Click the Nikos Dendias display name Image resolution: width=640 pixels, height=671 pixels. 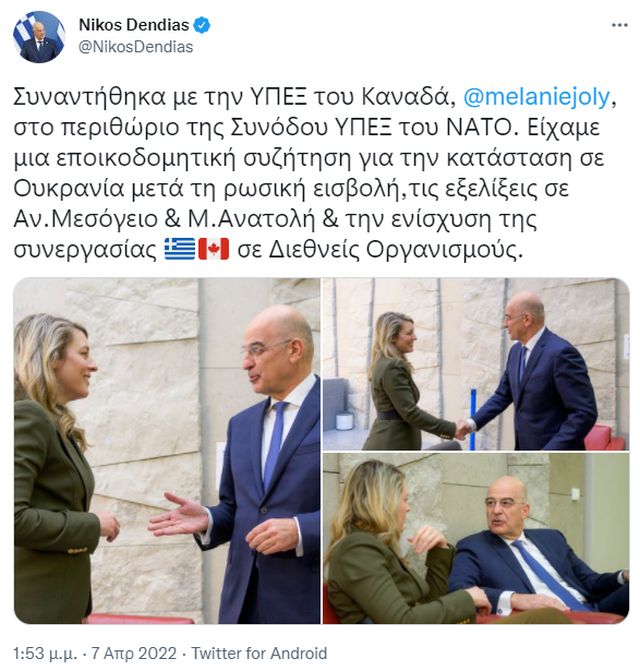[133, 25]
